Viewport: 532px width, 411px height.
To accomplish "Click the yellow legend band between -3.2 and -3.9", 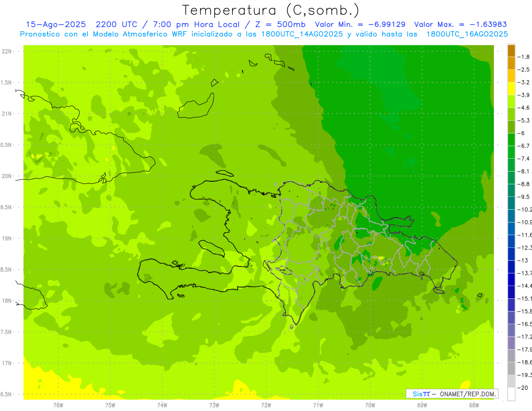I will [x=511, y=89].
